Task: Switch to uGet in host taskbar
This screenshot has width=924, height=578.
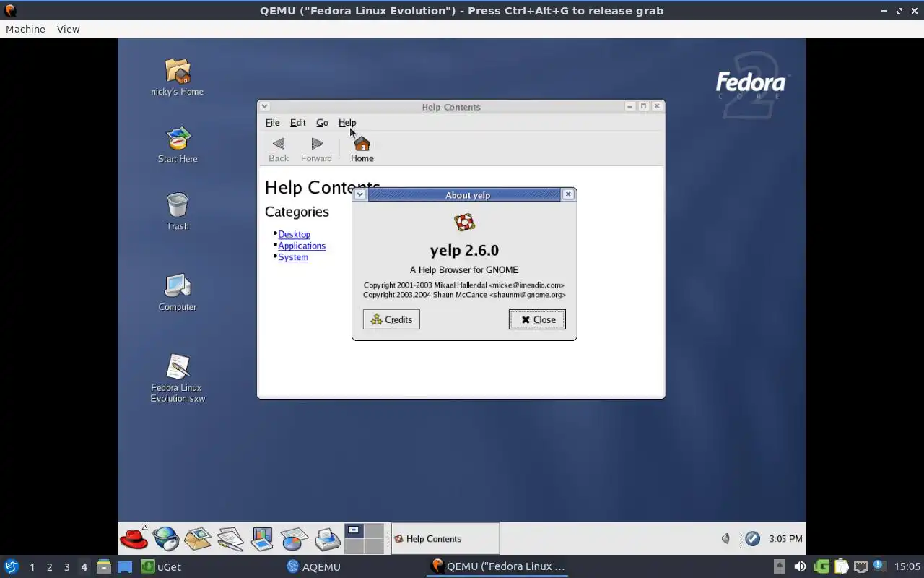Action: pos(162,566)
